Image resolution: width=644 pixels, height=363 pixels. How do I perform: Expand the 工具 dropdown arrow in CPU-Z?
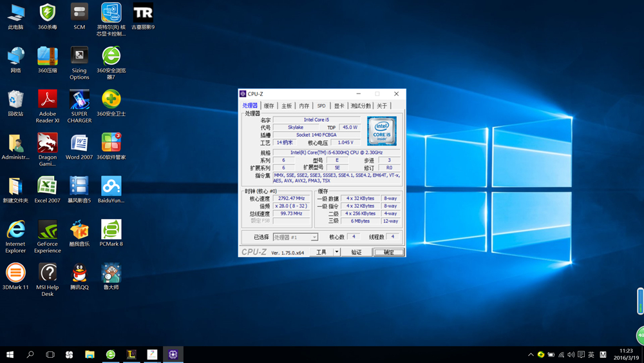336,252
